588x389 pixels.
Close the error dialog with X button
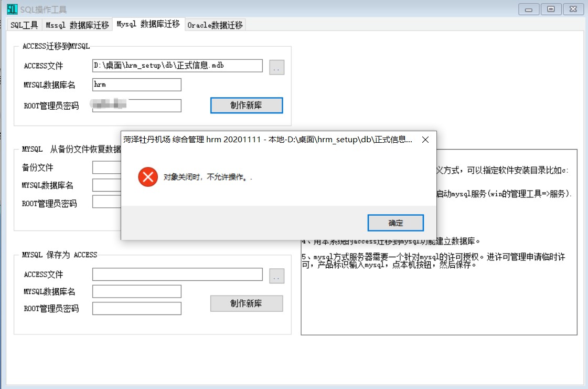point(425,140)
